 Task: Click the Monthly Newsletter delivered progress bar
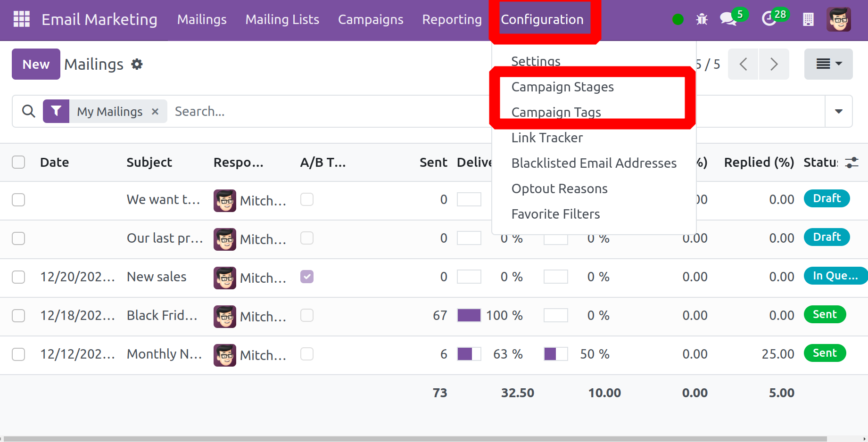(469, 354)
